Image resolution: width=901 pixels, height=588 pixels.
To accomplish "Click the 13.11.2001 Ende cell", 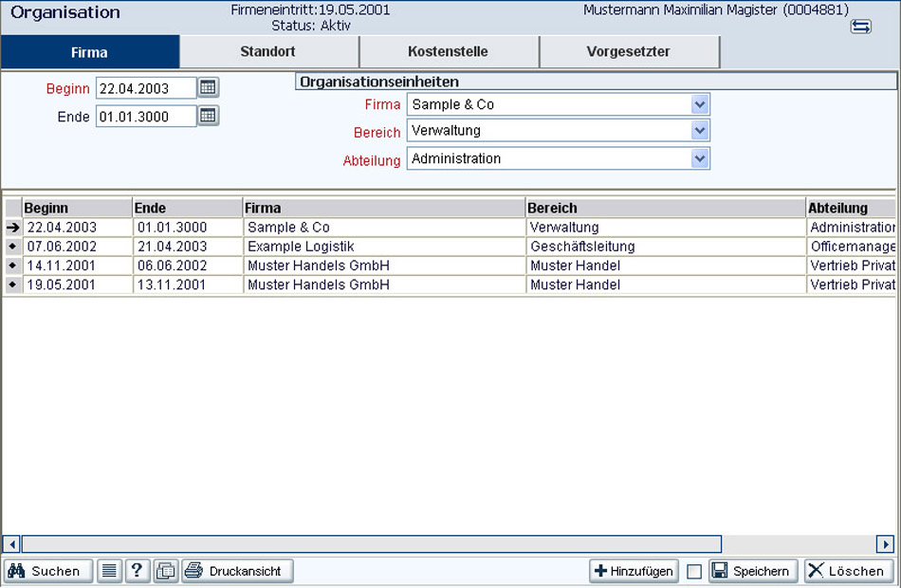I will 188,285.
